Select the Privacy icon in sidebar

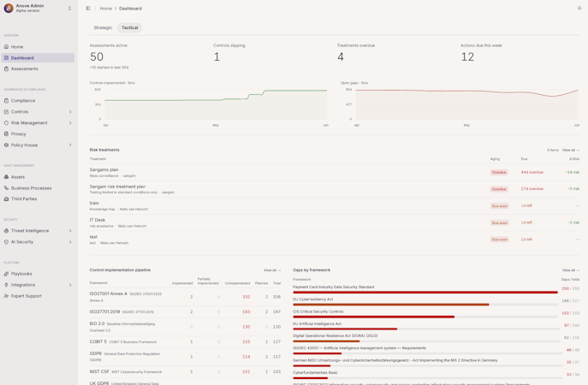click(6, 133)
